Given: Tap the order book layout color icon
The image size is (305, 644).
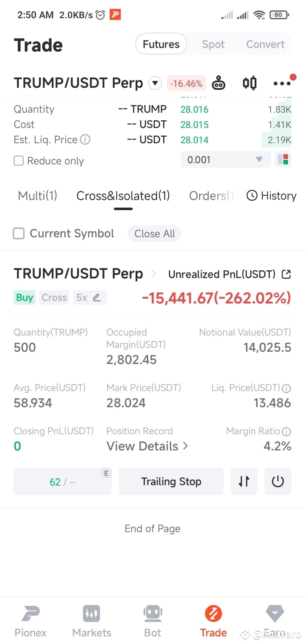Looking at the screenshot, I should [283, 160].
